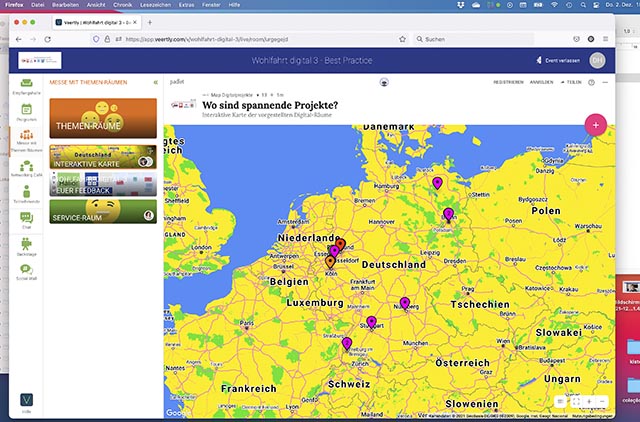
Task: Open the Programm calendar icon
Action: tap(27, 109)
